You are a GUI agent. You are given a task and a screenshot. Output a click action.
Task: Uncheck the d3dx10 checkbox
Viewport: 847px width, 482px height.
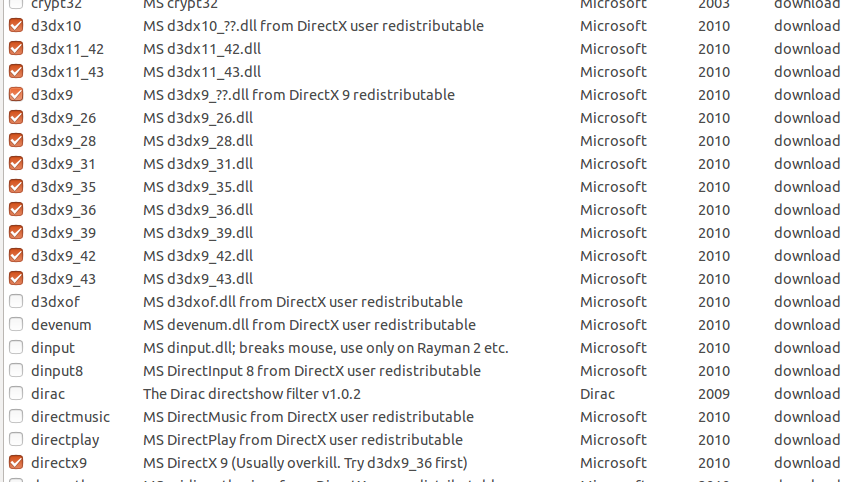click(x=16, y=25)
